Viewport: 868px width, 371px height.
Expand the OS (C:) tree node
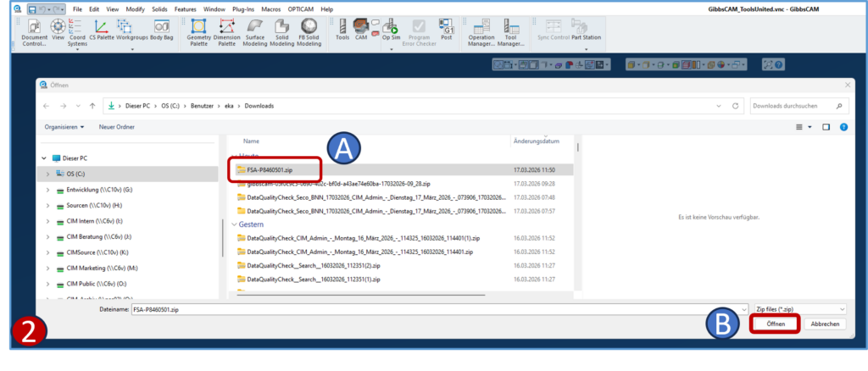(x=47, y=174)
